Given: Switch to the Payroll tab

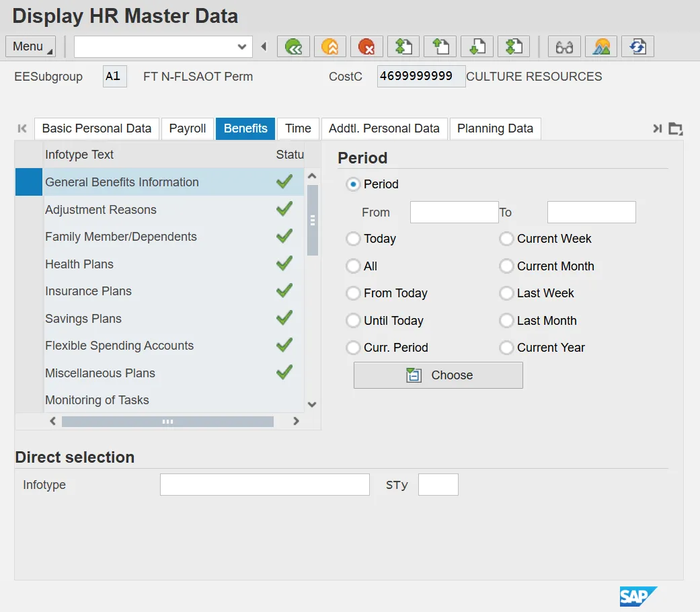Looking at the screenshot, I should point(188,128).
